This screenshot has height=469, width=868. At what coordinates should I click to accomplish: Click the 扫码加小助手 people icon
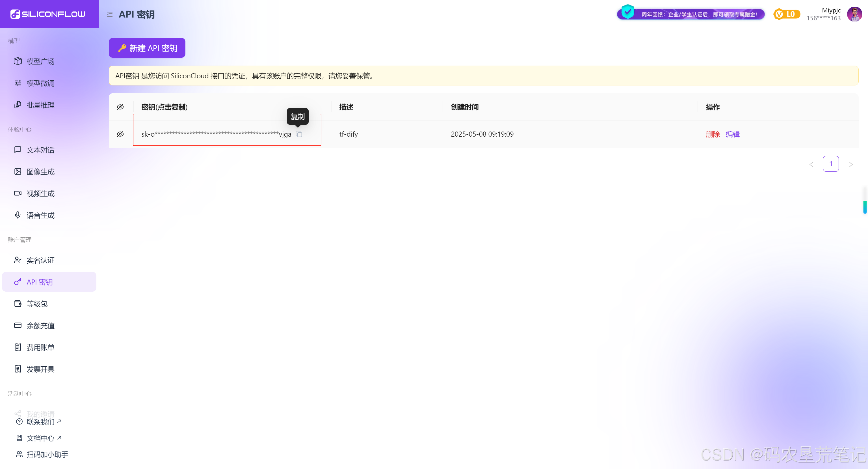[x=20, y=455]
